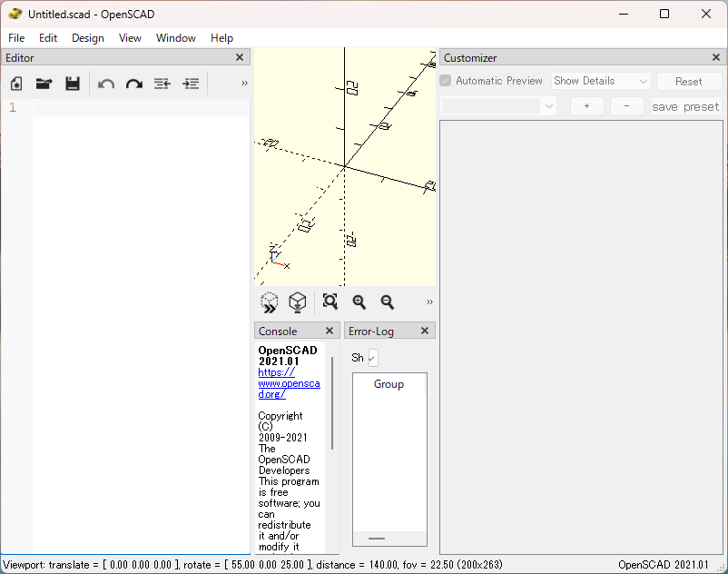Indent the code with the indent icon
The height and width of the screenshot is (574, 728).
[x=191, y=84]
